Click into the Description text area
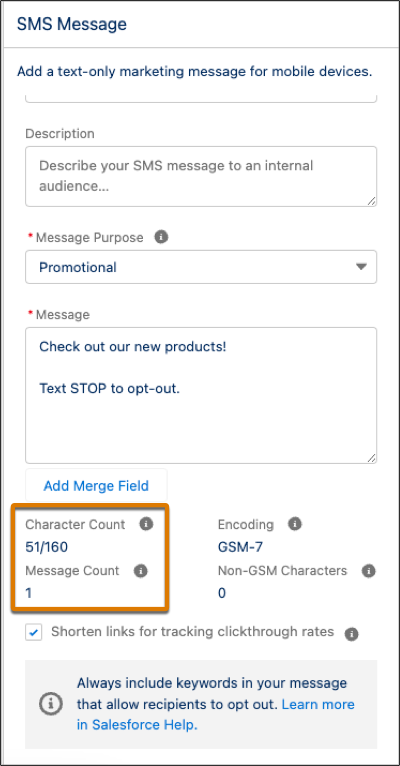This screenshot has width=400, height=766. tap(201, 176)
